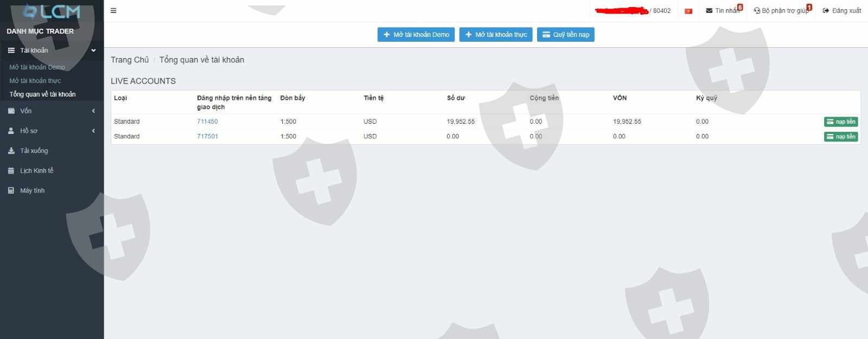Open account login 717501 link
868x339 pixels.
pyautogui.click(x=207, y=137)
